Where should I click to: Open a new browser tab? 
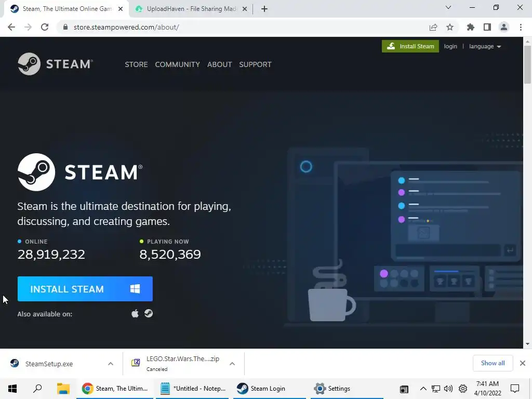tap(264, 9)
